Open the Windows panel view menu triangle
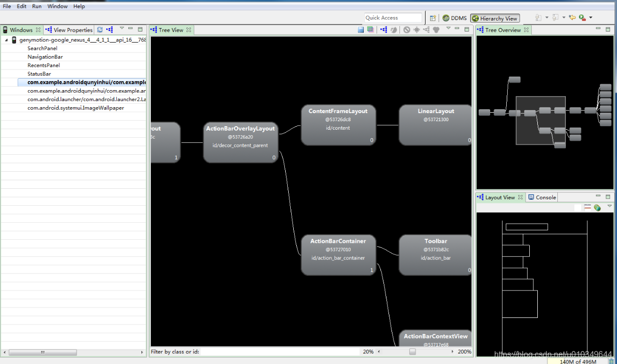This screenshot has width=617, height=364. coord(121,29)
